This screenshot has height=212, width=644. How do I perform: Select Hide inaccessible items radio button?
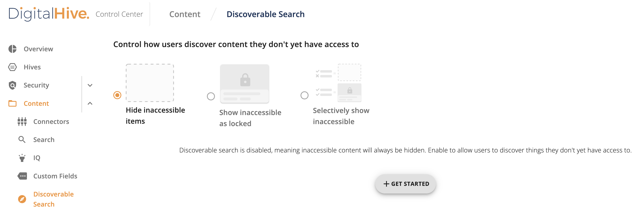117,95
